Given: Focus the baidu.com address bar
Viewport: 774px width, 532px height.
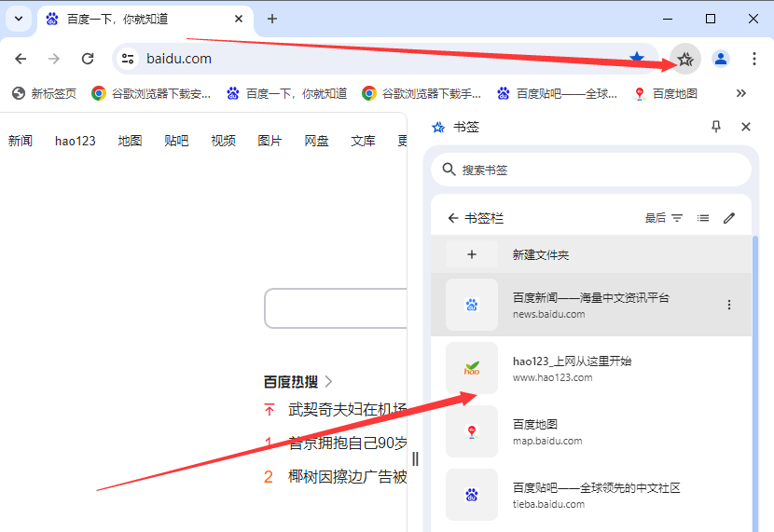Looking at the screenshot, I should tap(385, 59).
